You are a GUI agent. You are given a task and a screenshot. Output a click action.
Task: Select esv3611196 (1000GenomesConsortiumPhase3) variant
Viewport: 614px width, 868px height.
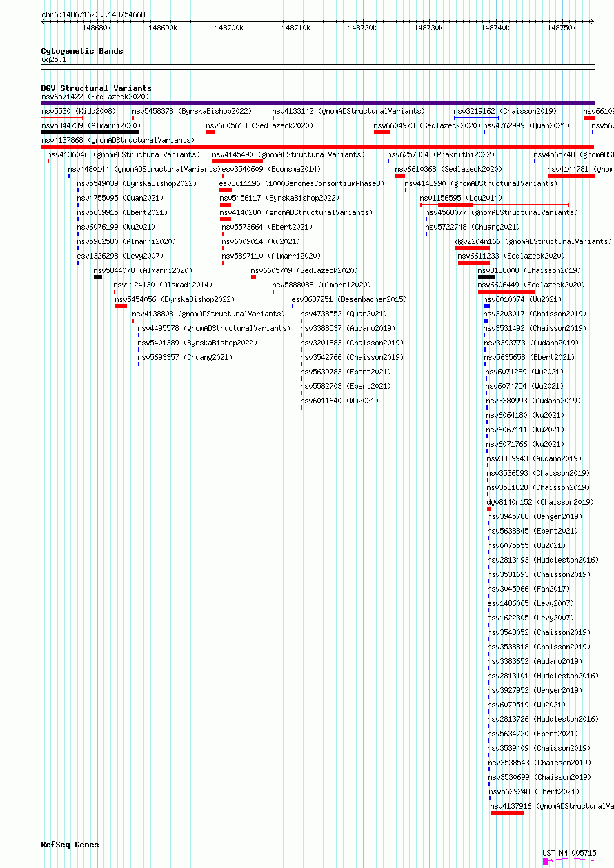(301, 183)
